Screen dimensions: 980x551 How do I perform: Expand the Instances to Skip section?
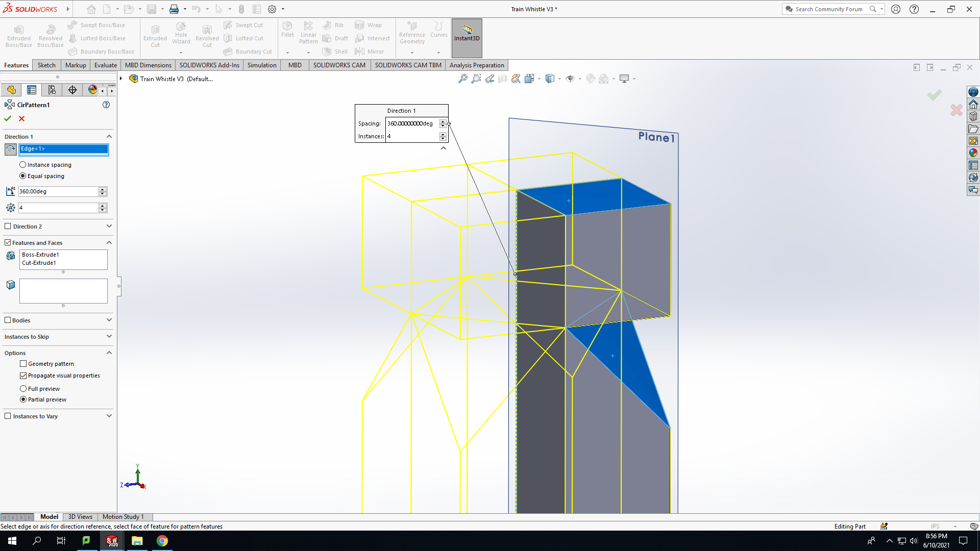click(x=109, y=336)
